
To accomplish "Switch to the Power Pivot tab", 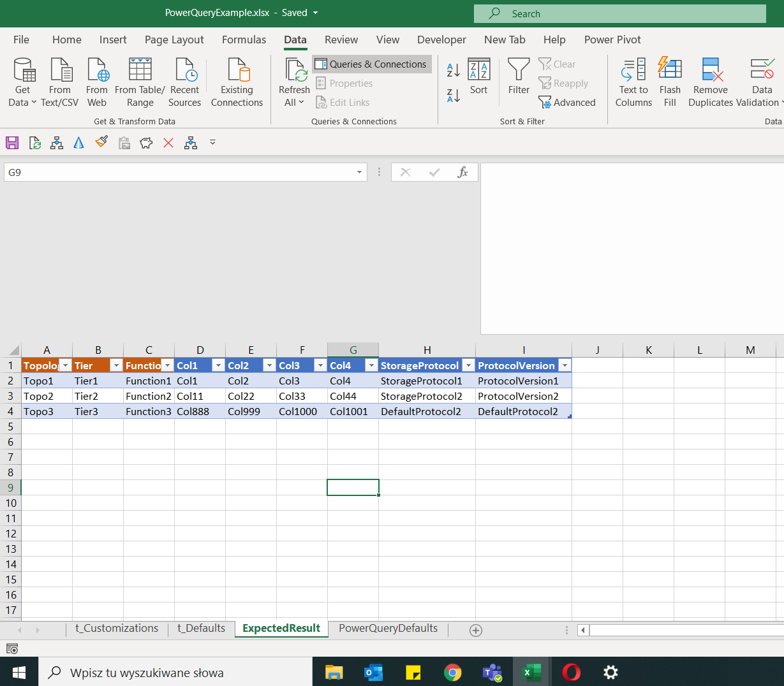I will pyautogui.click(x=612, y=40).
